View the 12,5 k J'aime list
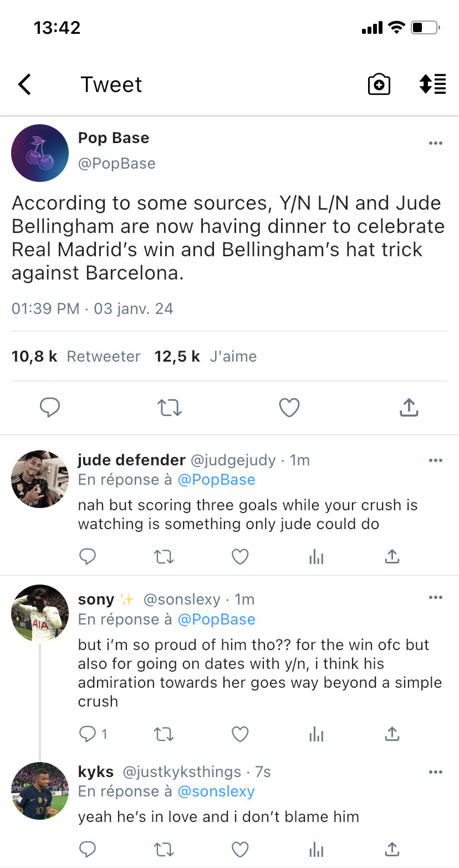 (205, 356)
